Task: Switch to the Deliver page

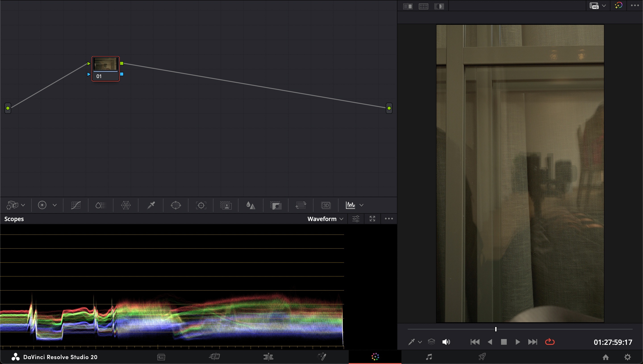Action: coord(482,357)
